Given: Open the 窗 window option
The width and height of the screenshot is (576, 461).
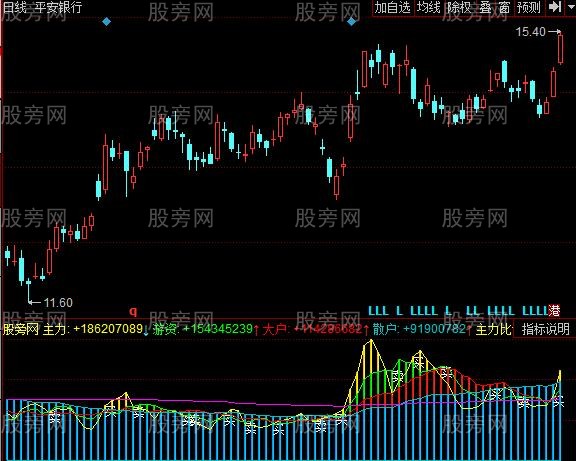Looking at the screenshot, I should coord(504,7).
